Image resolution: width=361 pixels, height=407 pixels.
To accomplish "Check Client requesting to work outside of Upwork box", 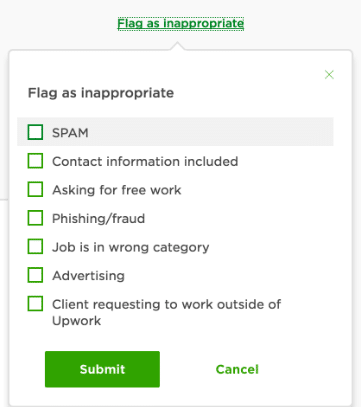I will click(35, 304).
